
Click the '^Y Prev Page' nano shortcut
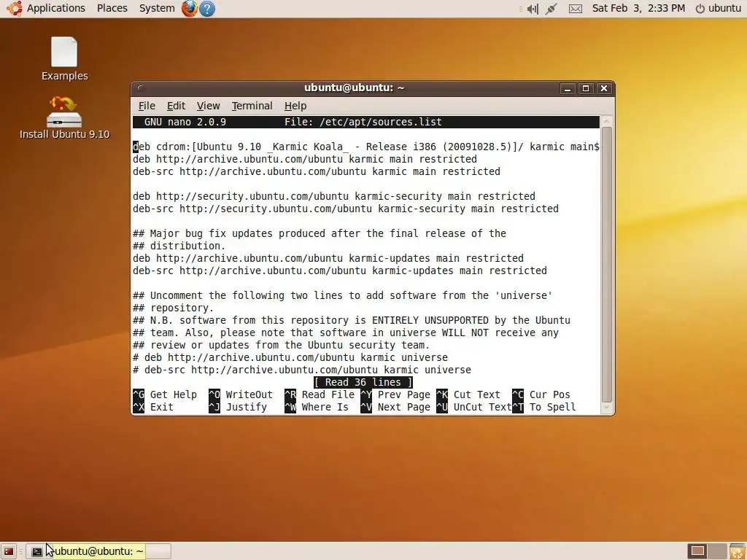click(x=395, y=394)
